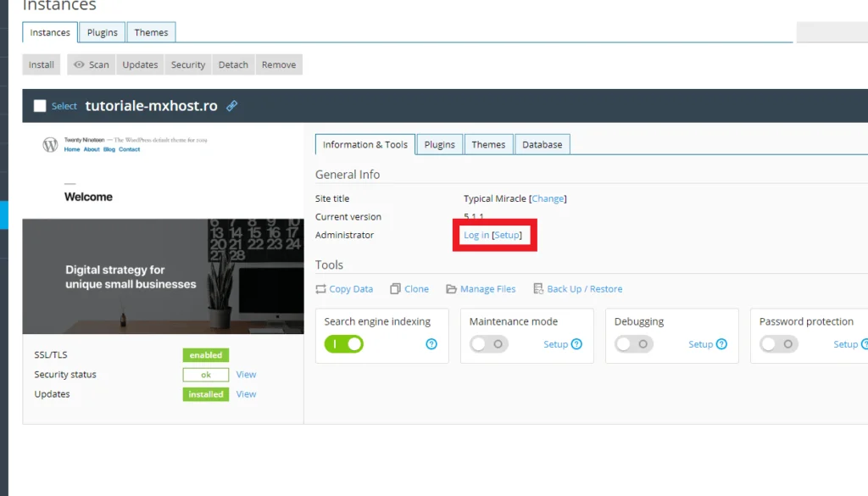Click the link icon beside tutoriale-mxhost.ro
Viewport: 868px width, 496px height.
click(232, 106)
